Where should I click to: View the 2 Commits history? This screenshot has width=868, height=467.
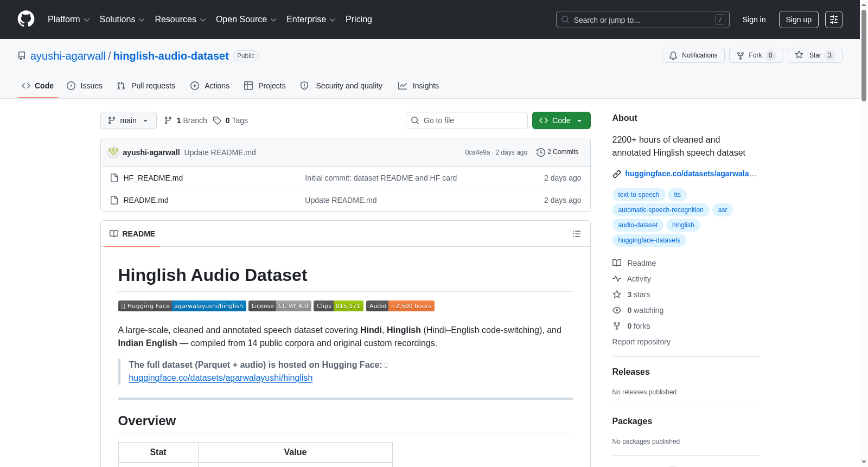click(x=558, y=152)
